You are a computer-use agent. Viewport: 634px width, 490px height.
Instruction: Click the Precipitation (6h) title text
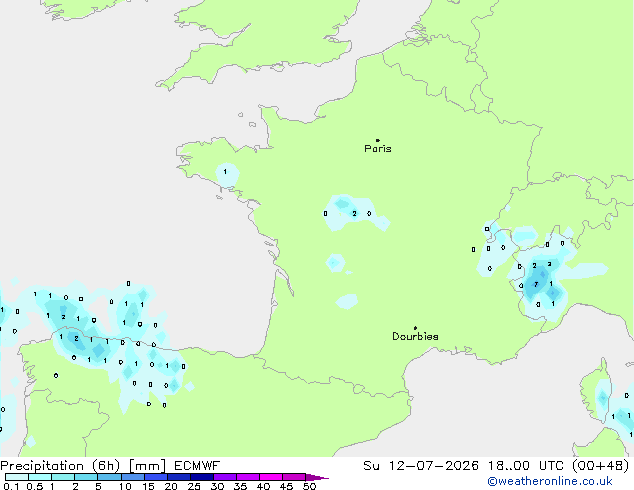click(x=60, y=466)
